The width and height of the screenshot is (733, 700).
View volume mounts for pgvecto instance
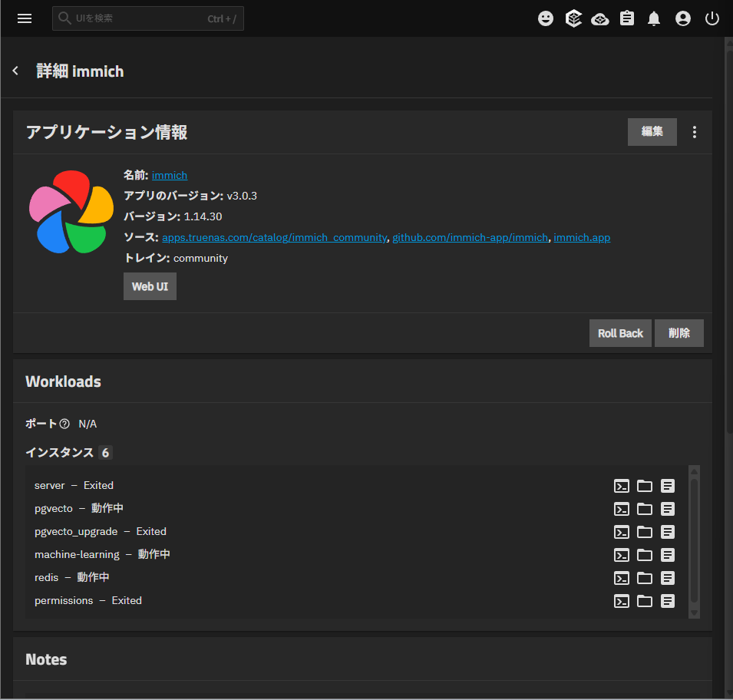[x=645, y=509]
